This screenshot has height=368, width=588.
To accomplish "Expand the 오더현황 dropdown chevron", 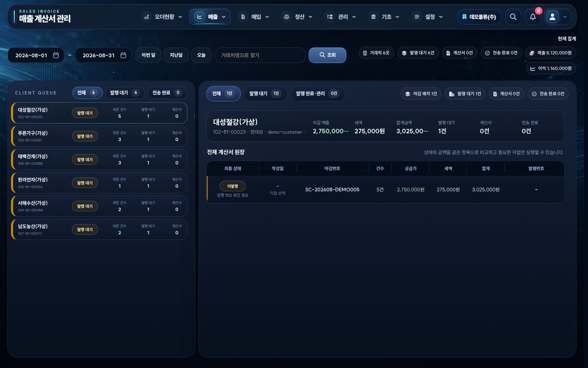I will click(180, 17).
